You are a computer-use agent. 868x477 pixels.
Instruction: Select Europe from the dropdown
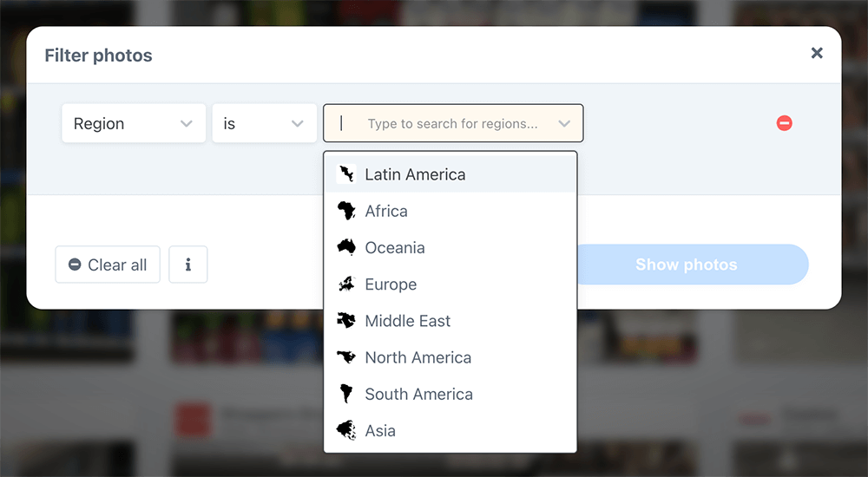click(x=450, y=284)
